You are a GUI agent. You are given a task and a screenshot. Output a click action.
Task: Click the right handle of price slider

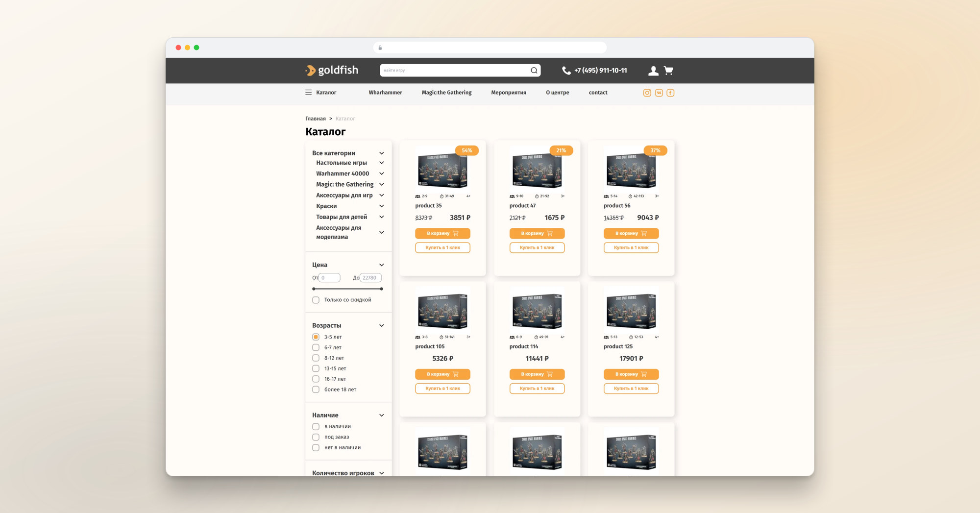tap(381, 289)
